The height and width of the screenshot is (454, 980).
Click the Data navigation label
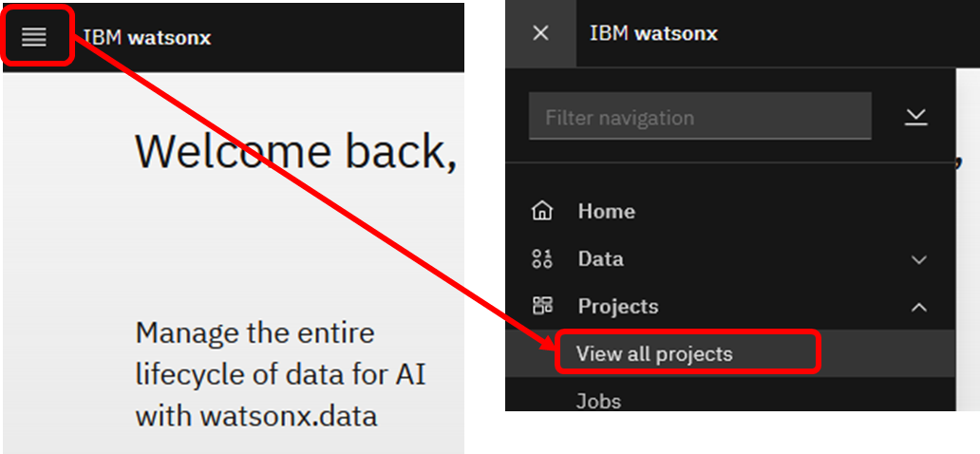(x=600, y=258)
